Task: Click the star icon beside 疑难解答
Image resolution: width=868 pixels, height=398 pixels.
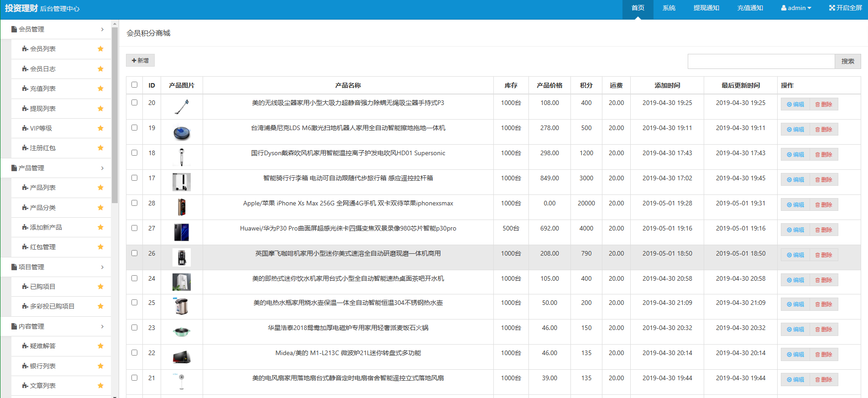Action: 100,346
